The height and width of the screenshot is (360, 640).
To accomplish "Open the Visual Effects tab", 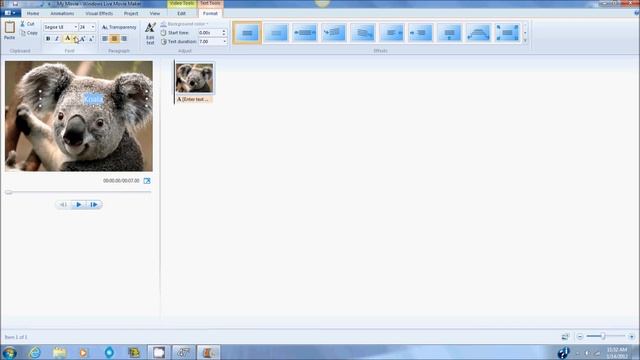I will click(99, 13).
